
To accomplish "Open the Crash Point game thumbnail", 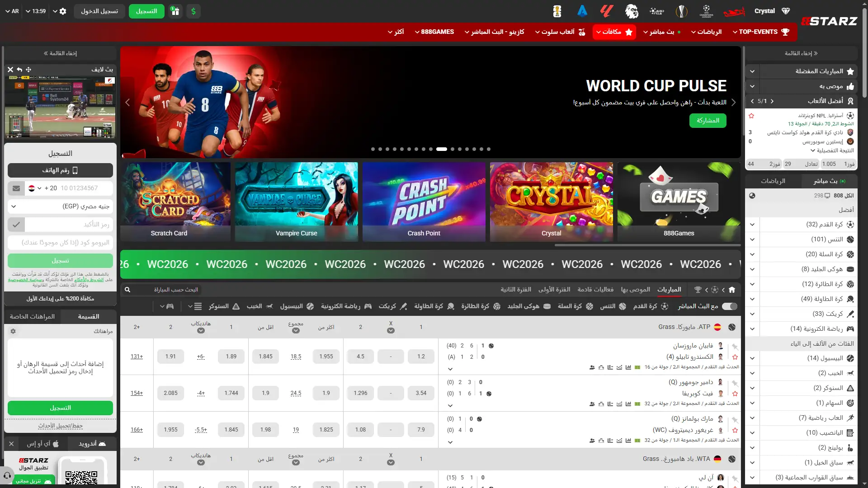I will 424,202.
